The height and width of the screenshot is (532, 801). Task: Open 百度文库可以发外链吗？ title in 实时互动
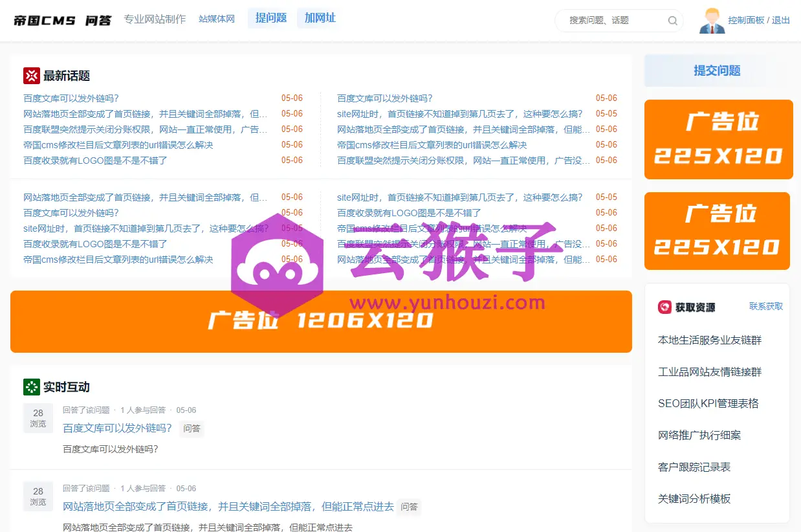click(x=118, y=428)
